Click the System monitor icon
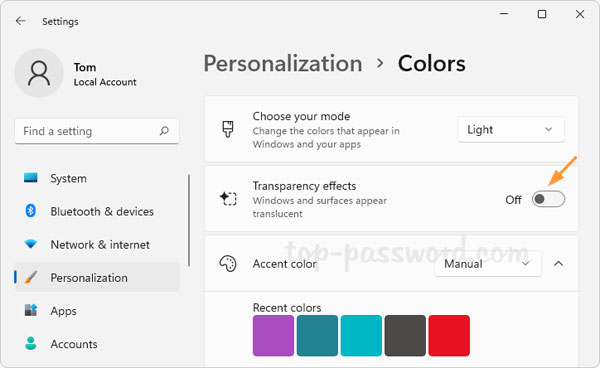600x368 pixels. [31, 178]
